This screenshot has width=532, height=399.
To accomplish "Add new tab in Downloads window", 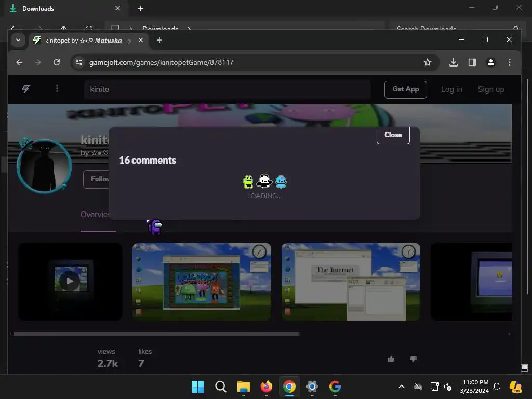I will (140, 8).
